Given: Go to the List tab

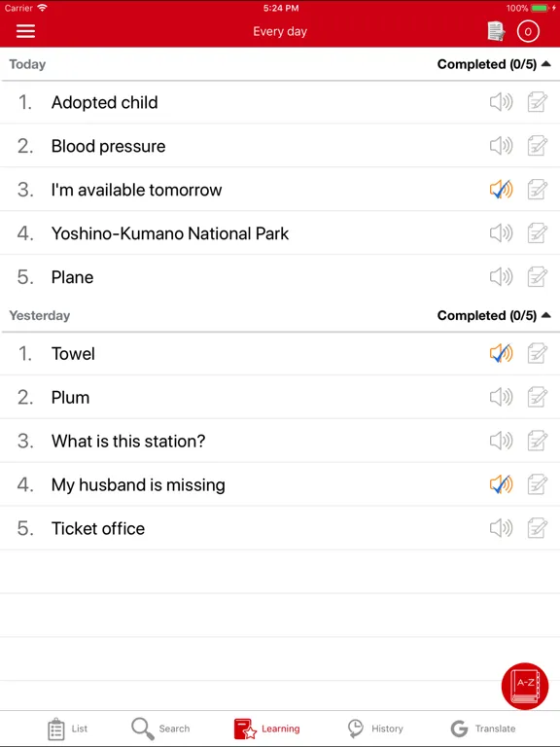Looking at the screenshot, I should coord(67,729).
